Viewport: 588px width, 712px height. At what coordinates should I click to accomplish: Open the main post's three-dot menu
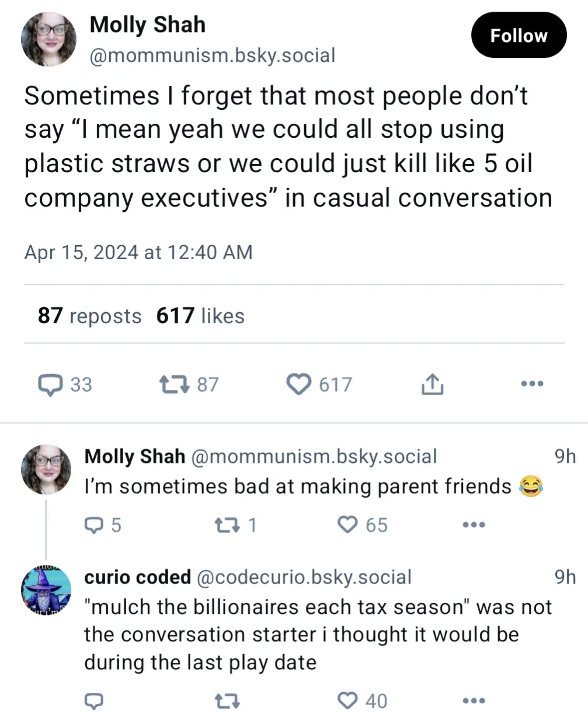click(532, 384)
